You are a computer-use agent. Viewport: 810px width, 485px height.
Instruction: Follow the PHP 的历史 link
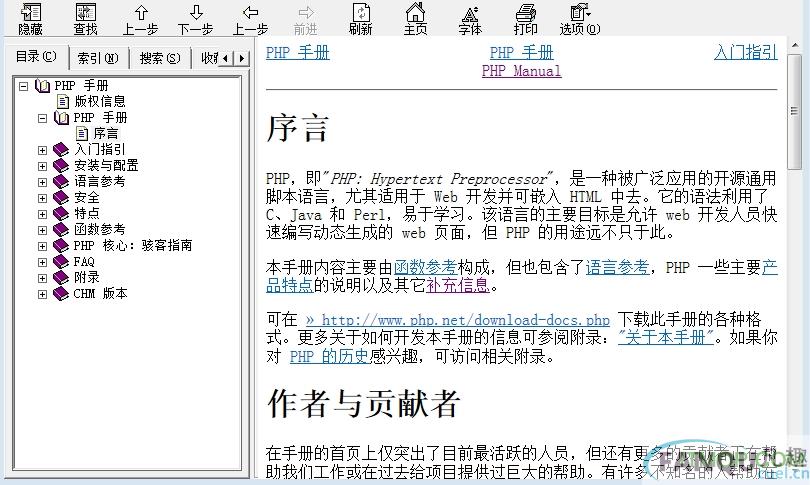[330, 356]
